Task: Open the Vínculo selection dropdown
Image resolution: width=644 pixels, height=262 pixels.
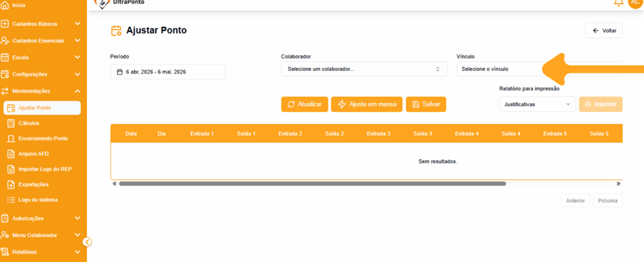Action: point(539,69)
